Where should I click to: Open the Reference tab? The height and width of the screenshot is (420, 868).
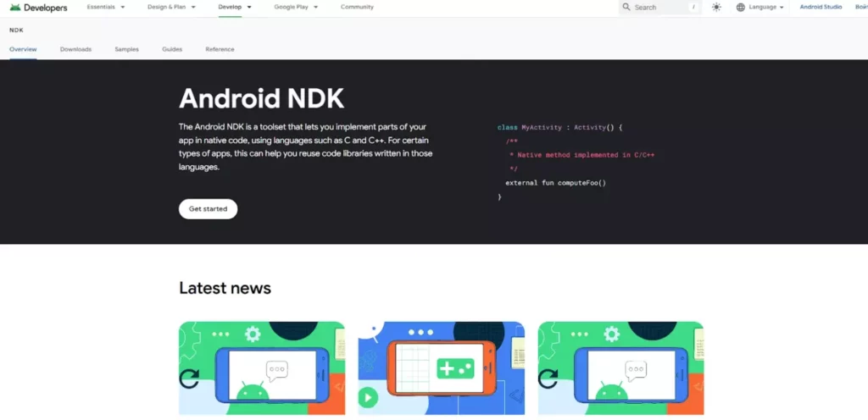220,49
